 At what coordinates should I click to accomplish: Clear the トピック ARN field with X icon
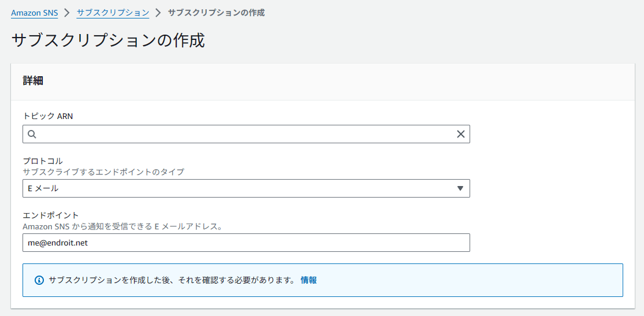tap(461, 134)
